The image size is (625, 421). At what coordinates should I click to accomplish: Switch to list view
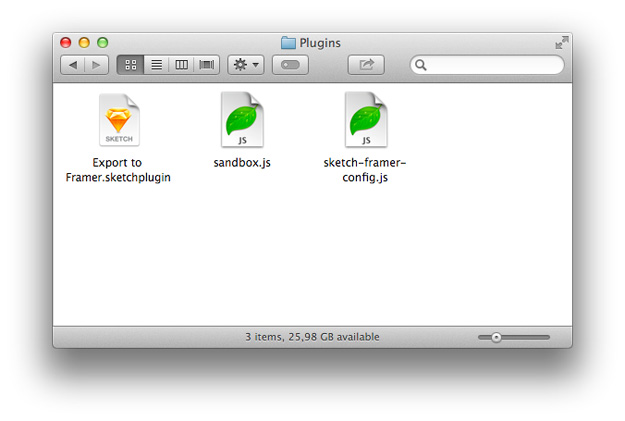point(156,65)
